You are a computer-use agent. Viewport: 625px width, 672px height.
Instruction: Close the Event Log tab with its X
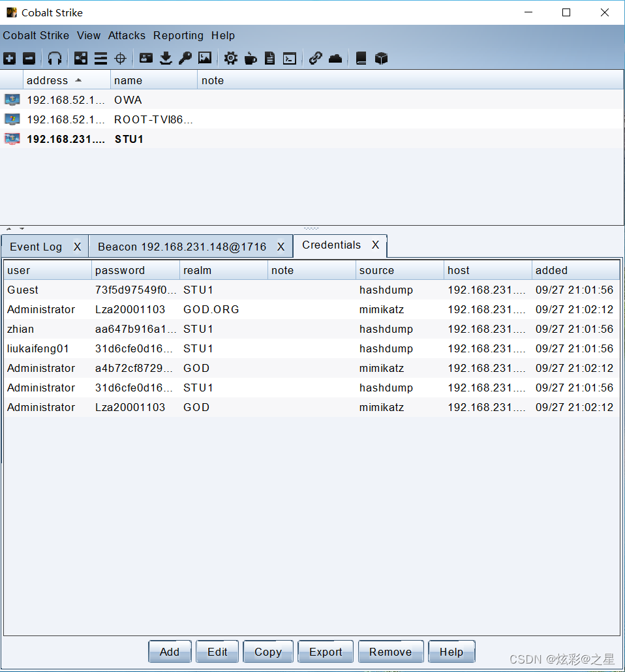(x=77, y=247)
